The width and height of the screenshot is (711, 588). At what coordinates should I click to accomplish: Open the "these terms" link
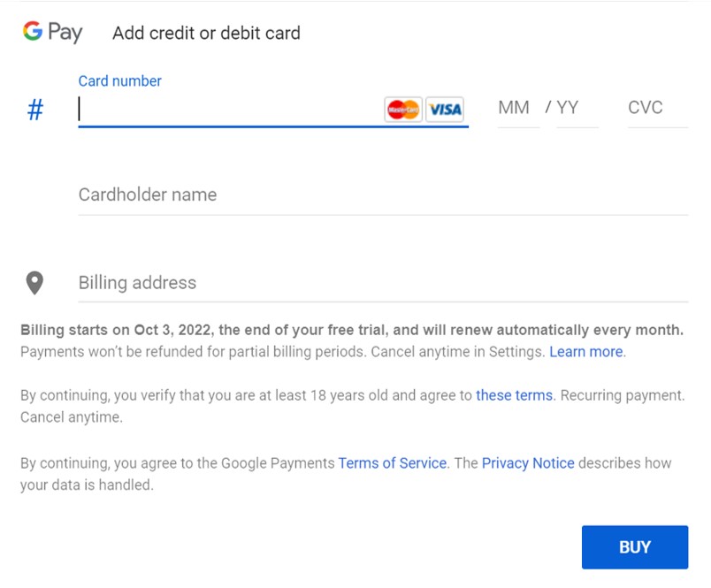coord(514,396)
